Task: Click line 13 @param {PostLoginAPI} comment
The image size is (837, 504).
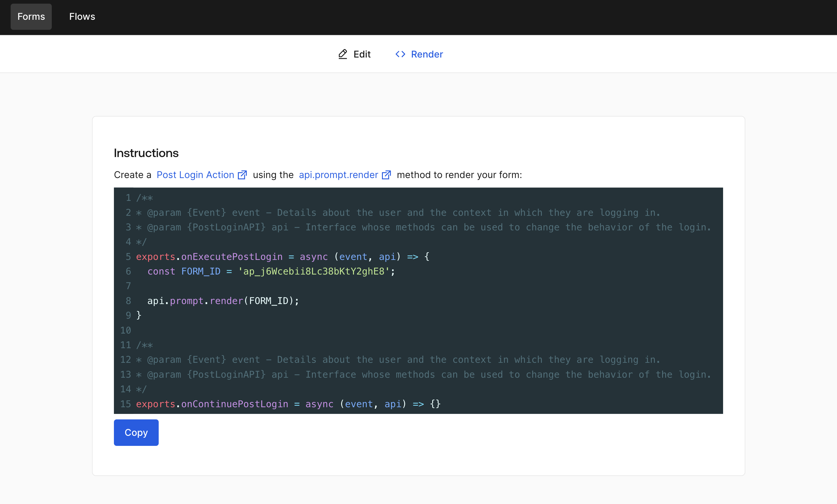Action: pos(424,374)
